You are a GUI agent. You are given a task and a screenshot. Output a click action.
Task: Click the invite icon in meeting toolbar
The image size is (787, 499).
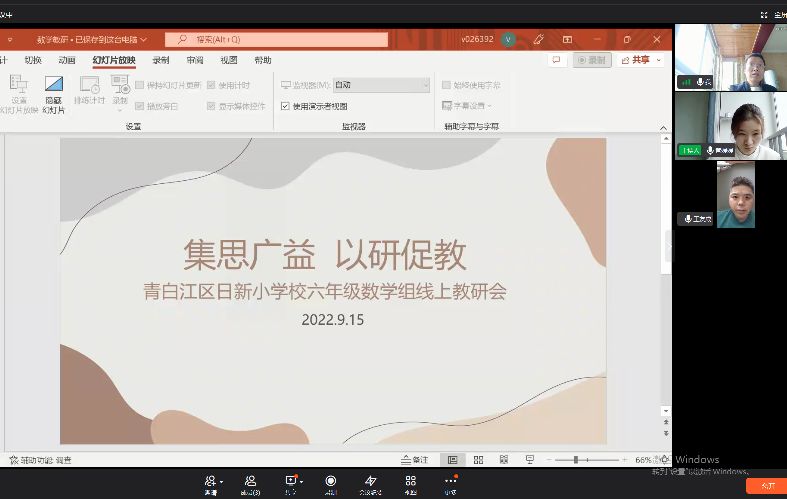211,481
